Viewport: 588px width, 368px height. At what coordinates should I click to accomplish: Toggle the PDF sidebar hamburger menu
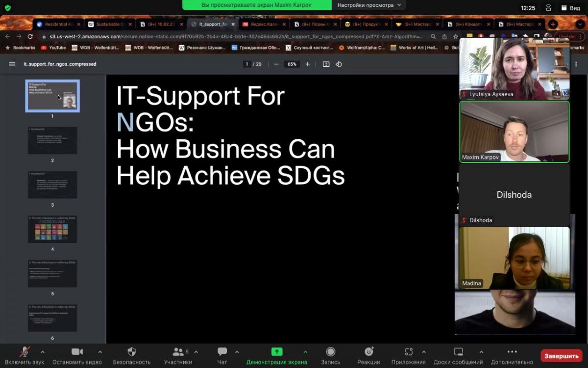[12, 64]
